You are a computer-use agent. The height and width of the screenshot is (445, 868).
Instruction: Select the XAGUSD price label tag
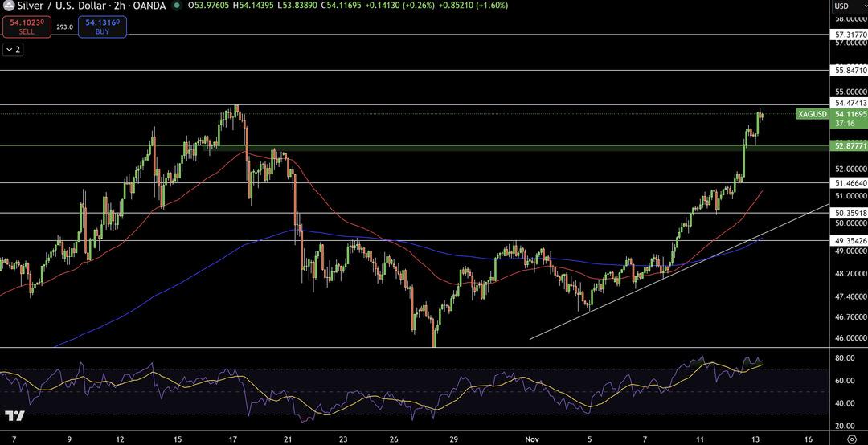[812, 114]
